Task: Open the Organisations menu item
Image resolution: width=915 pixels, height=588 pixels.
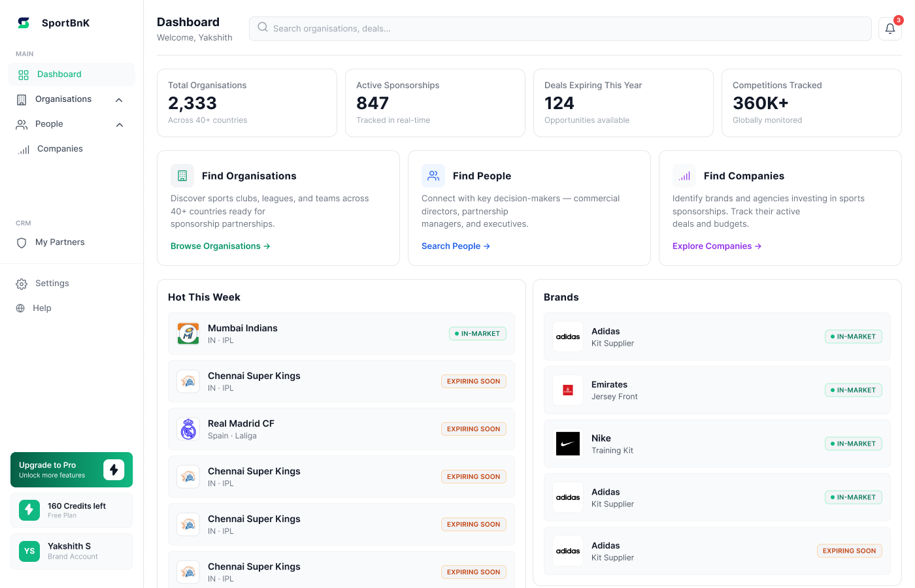Action: (71, 99)
